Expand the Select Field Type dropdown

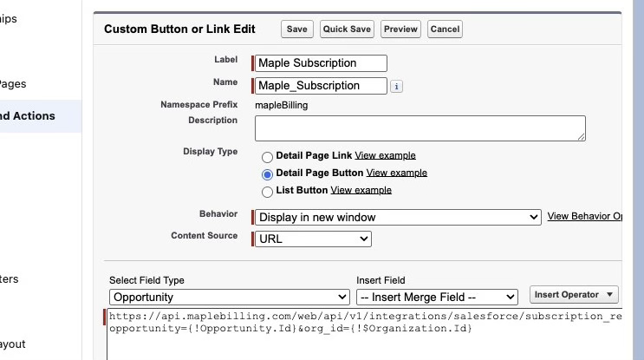[227, 298]
